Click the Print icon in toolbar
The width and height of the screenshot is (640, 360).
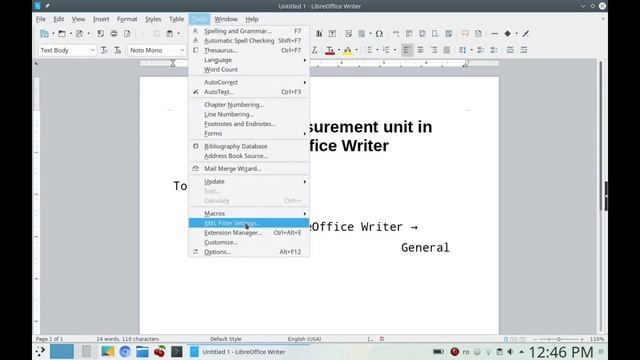point(114,34)
